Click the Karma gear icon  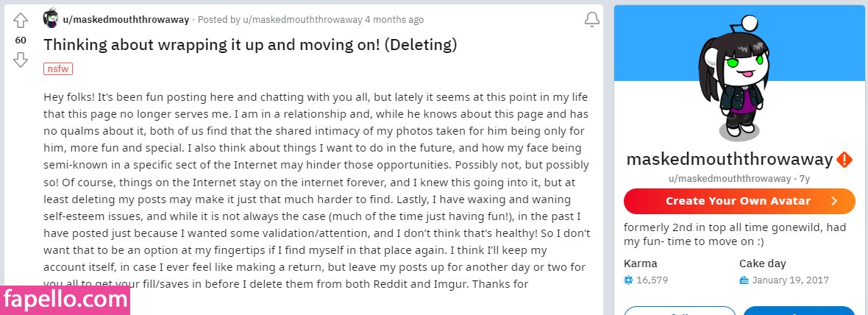click(628, 280)
